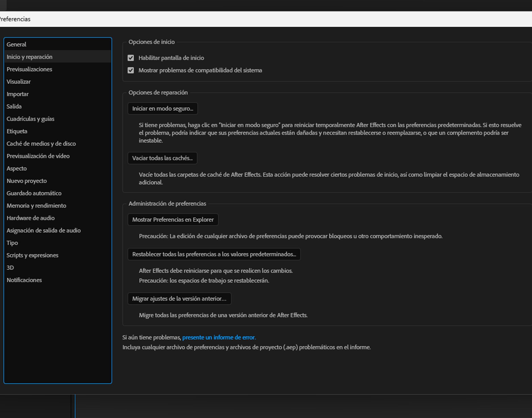Open Asignación de salida de audio

coord(58,230)
